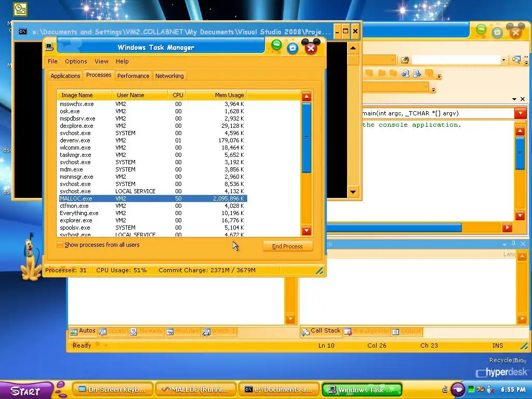Expand overflow arrow of third Visual Studio toolbar row
This screenshot has width=532, height=399.
[x=433, y=89]
